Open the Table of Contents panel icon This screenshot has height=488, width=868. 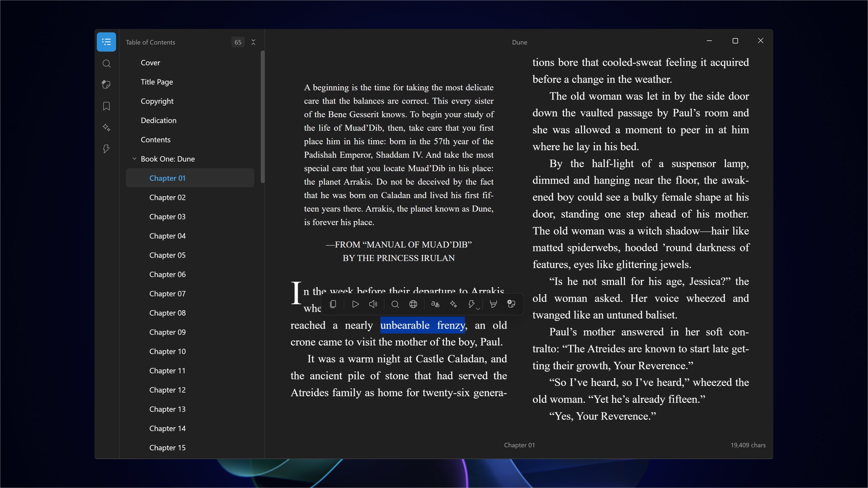click(106, 42)
